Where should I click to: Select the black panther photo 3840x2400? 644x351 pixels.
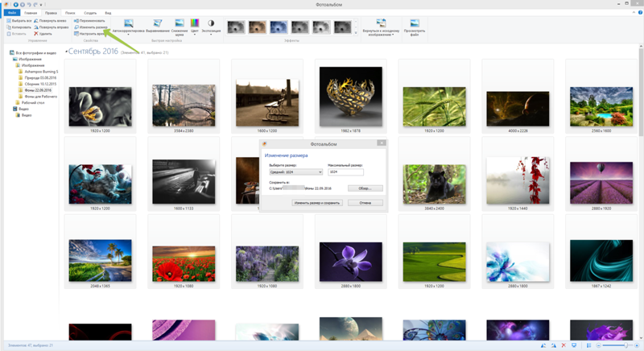[434, 184]
